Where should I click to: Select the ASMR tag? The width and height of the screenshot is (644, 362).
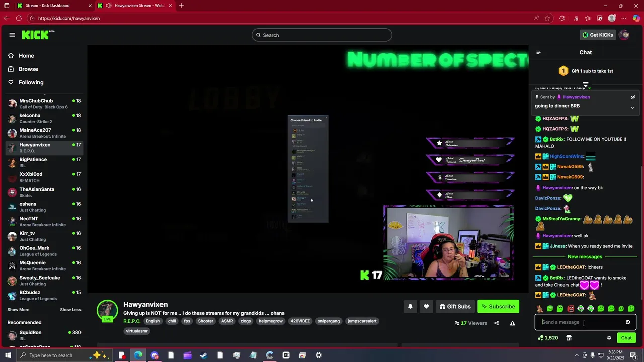227,321
